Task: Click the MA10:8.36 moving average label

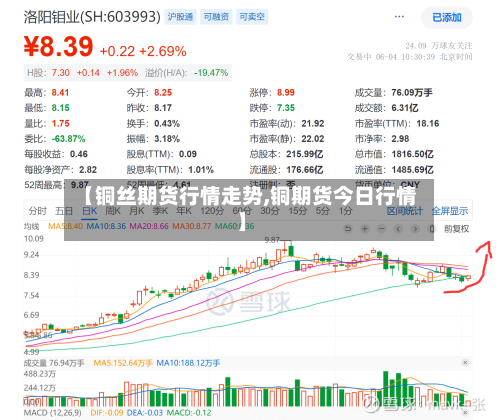Action: point(106,226)
